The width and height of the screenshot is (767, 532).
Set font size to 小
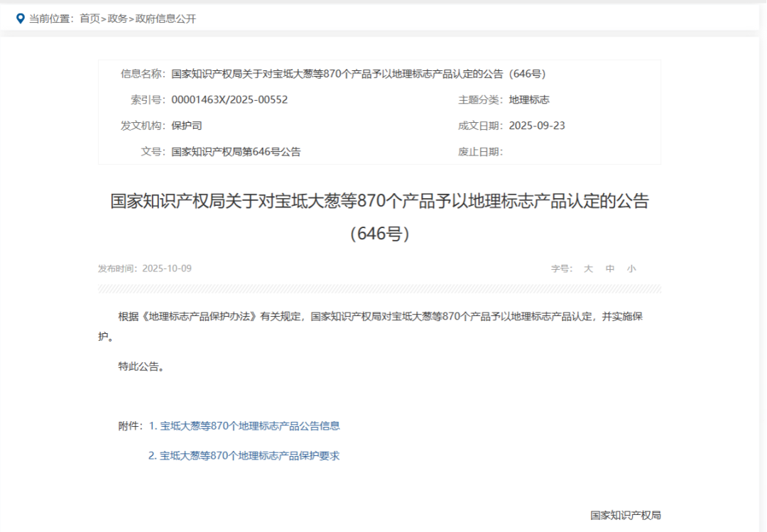click(631, 268)
